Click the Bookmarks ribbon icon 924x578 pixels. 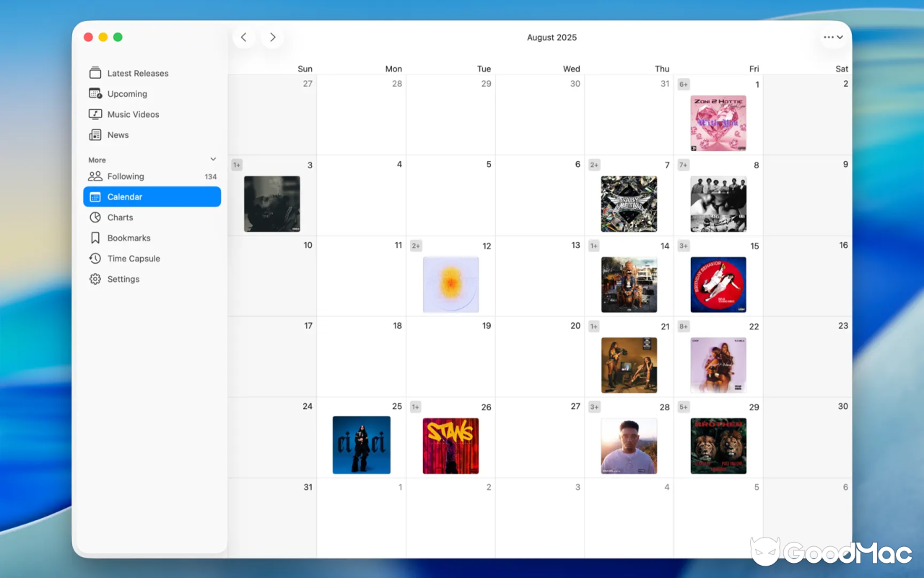(x=95, y=238)
